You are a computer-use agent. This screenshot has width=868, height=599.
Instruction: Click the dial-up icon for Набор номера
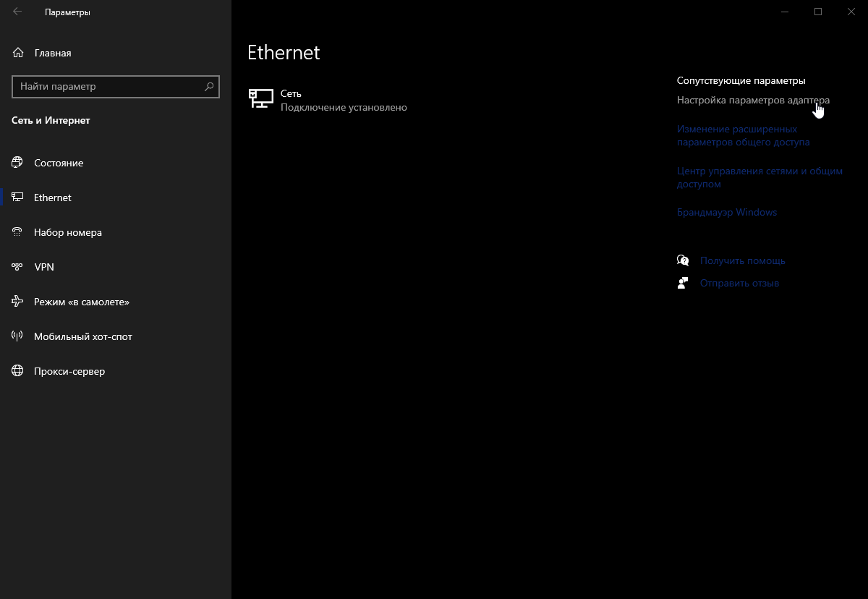[x=18, y=232]
